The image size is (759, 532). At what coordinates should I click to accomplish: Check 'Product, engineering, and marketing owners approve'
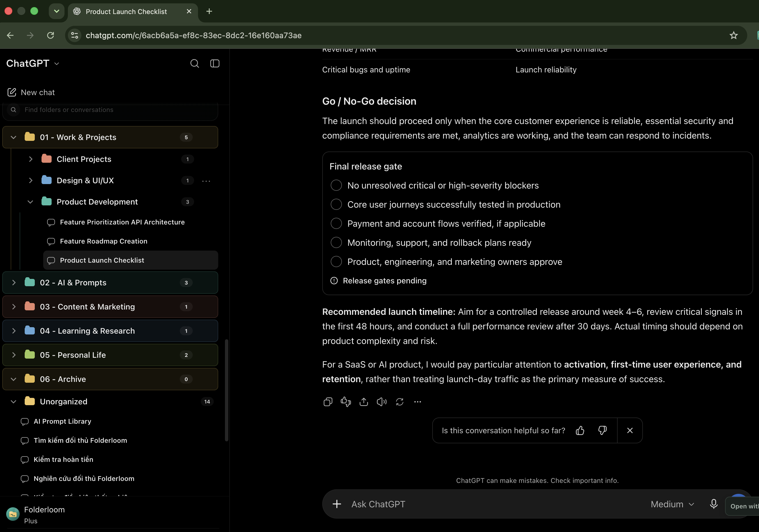(336, 262)
